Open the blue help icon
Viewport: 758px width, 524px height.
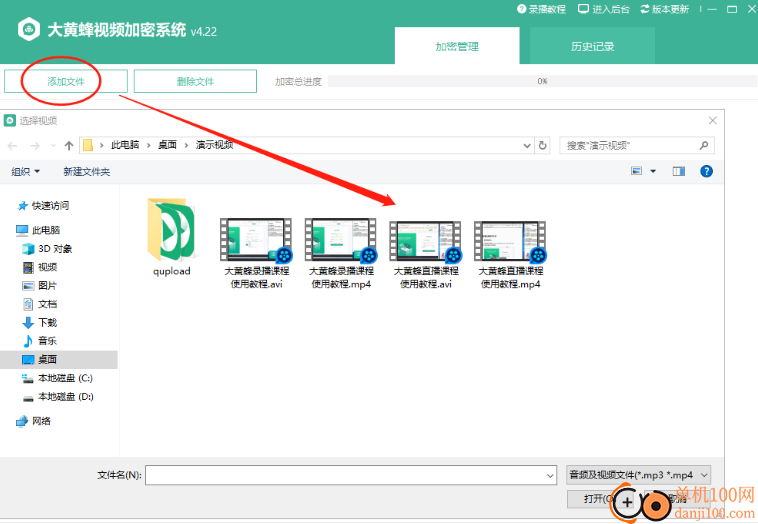(x=706, y=171)
